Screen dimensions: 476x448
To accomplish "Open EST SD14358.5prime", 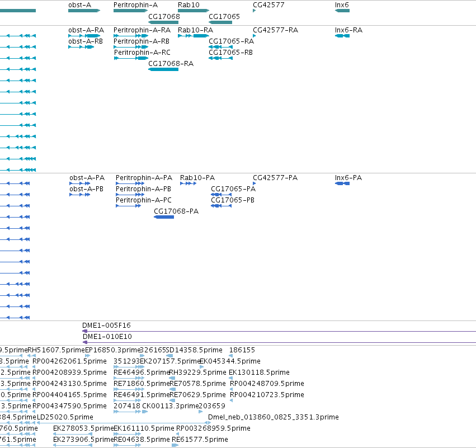I will pos(194,350).
